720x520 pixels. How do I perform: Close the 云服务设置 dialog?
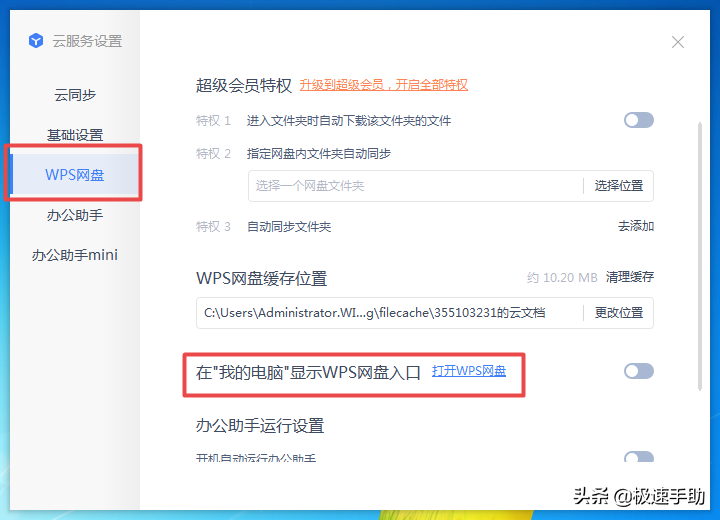pyautogui.click(x=678, y=42)
